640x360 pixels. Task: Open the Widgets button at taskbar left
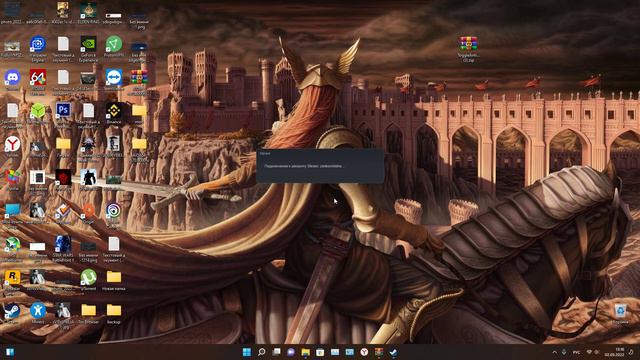click(10, 352)
